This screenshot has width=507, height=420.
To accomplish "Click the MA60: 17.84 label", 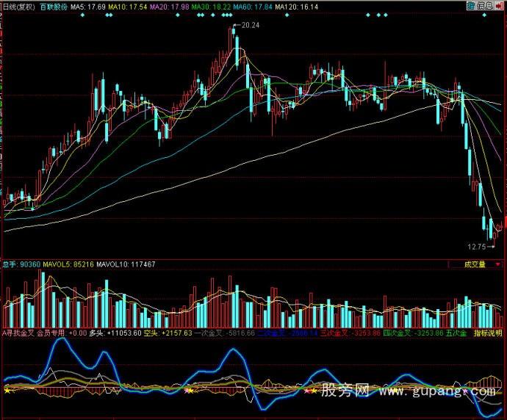I will tap(253, 7).
